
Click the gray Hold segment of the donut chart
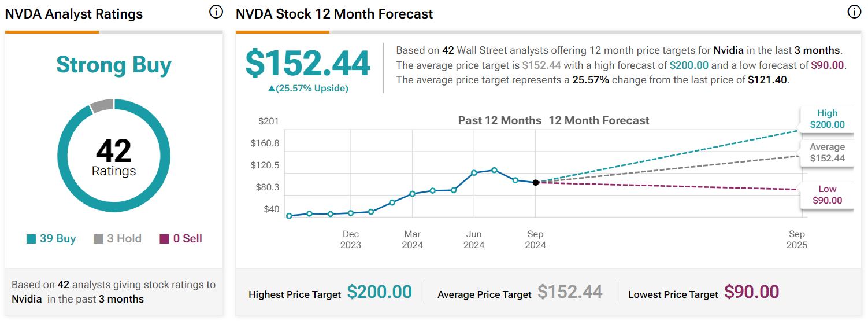click(x=102, y=106)
